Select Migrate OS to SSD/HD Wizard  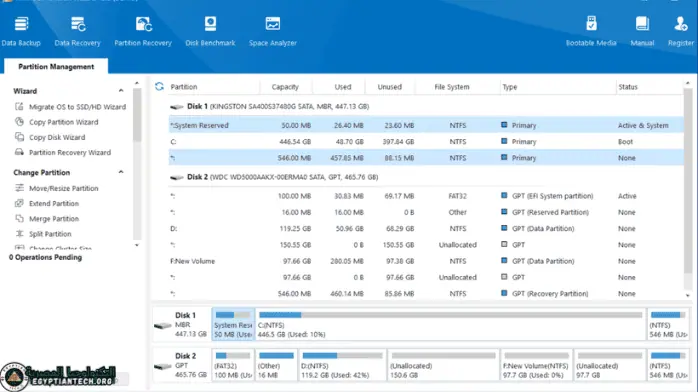pos(77,107)
